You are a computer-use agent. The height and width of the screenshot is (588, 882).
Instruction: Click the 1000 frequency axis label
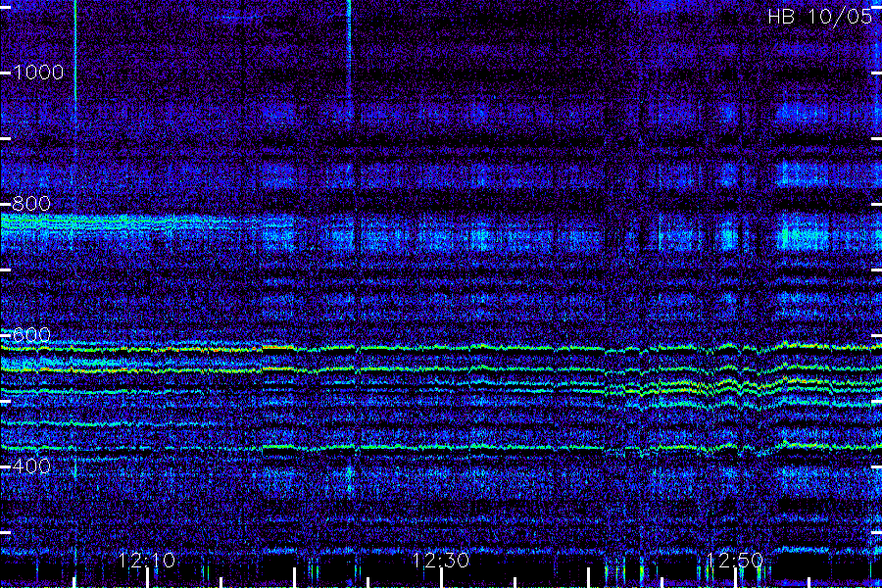(37, 73)
